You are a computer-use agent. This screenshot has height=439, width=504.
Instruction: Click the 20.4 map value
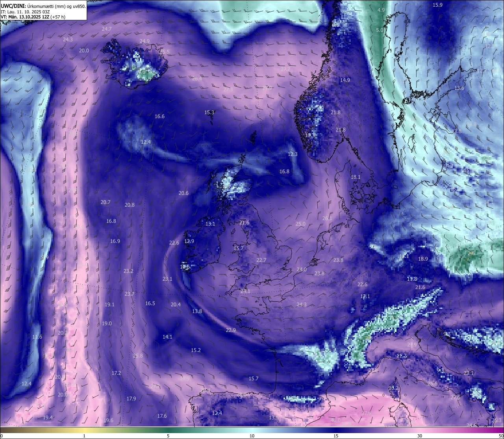(x=176, y=305)
